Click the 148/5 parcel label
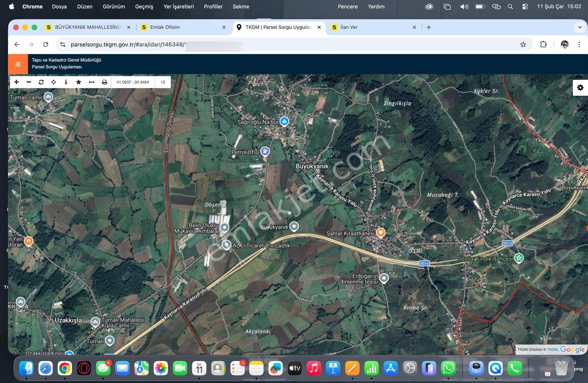 point(415,251)
